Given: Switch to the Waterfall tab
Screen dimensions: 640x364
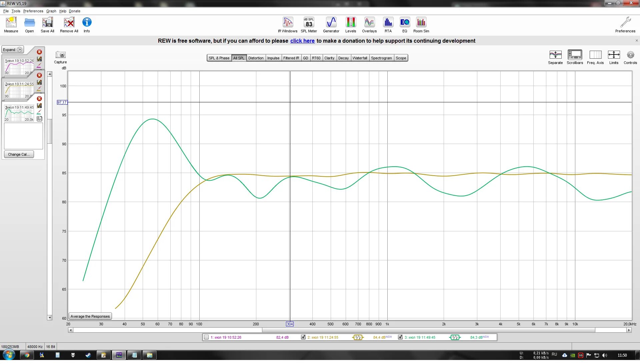Looking at the screenshot, I should coord(360,58).
